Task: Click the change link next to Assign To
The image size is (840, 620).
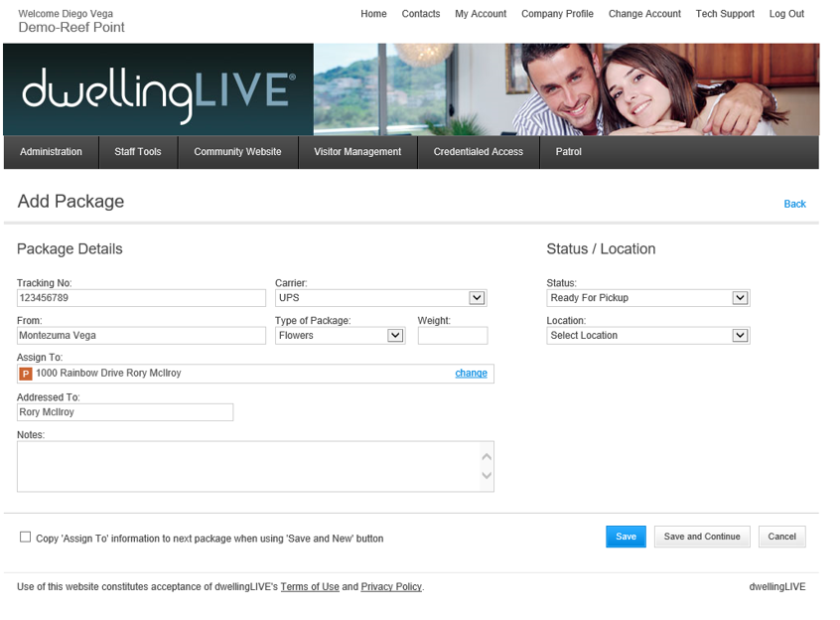Action: (471, 374)
